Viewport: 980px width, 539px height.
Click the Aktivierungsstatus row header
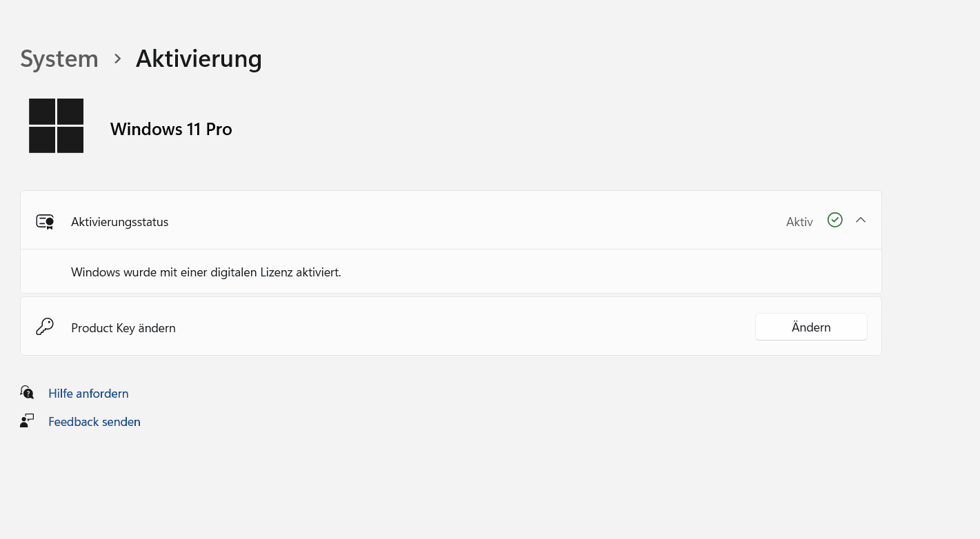pos(451,221)
